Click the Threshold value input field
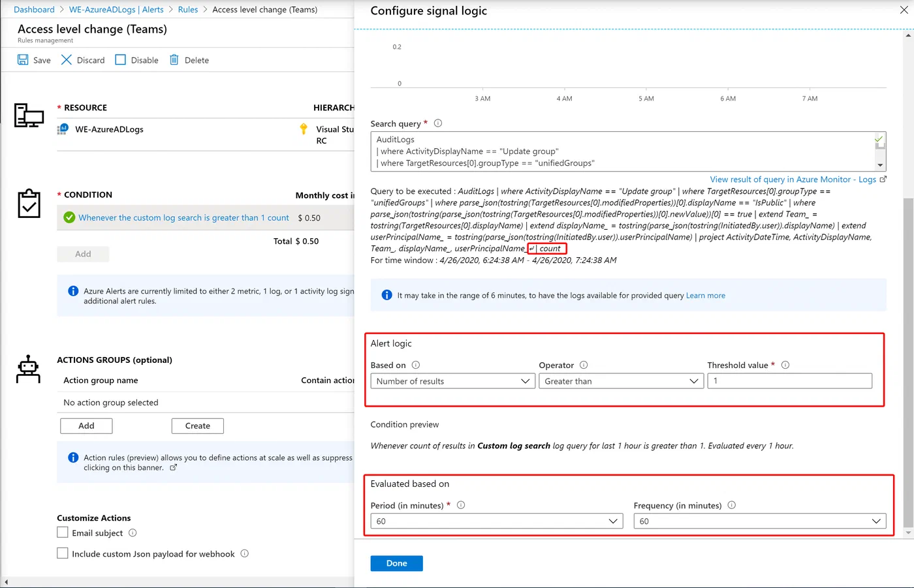This screenshot has height=588, width=914. pos(790,381)
